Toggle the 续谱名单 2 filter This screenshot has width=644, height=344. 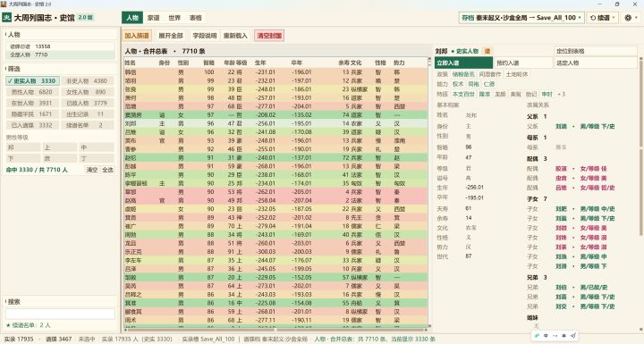click(88, 125)
